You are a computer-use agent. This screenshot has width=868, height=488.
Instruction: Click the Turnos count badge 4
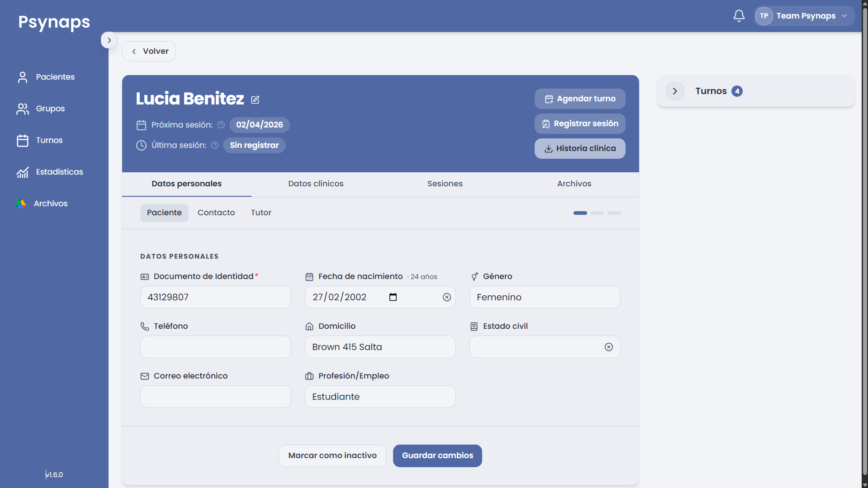(x=737, y=91)
